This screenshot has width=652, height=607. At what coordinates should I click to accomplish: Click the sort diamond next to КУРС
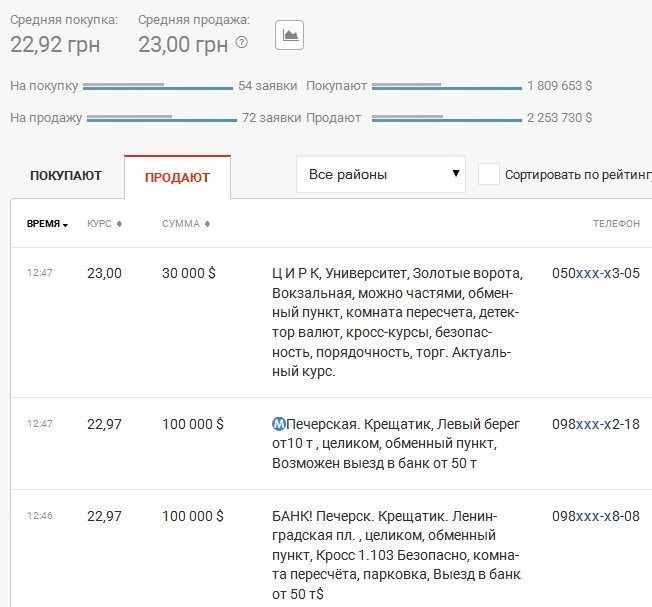tap(120, 224)
